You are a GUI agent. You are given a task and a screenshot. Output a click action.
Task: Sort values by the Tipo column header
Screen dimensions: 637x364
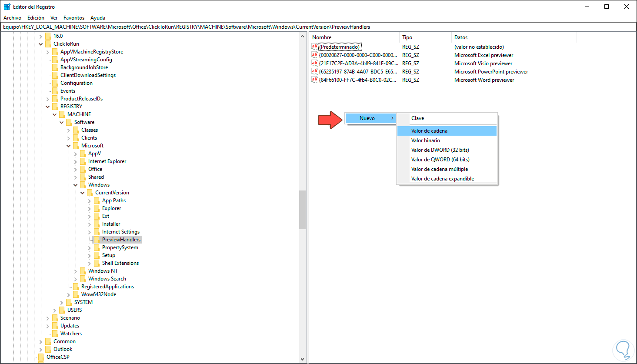click(425, 37)
